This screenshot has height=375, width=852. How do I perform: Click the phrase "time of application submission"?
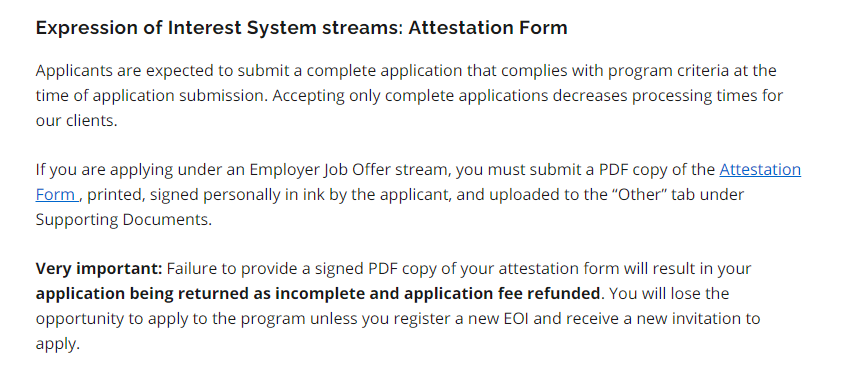pos(152,96)
